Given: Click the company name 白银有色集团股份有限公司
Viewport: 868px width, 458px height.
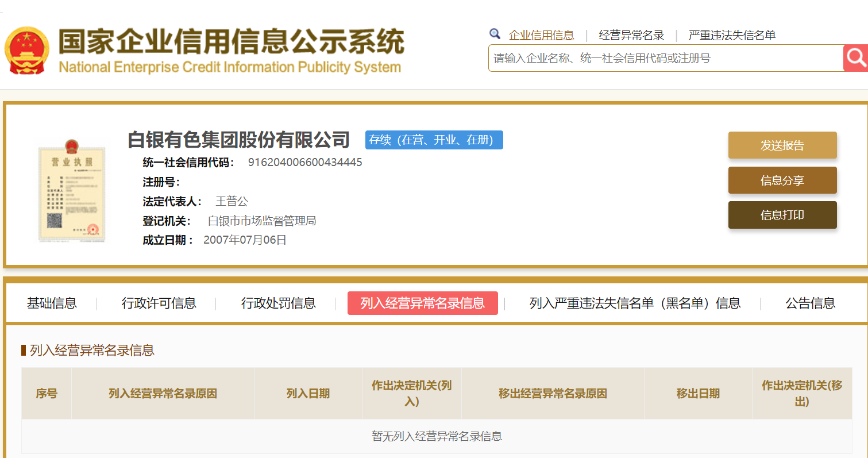Looking at the screenshot, I should point(238,140).
